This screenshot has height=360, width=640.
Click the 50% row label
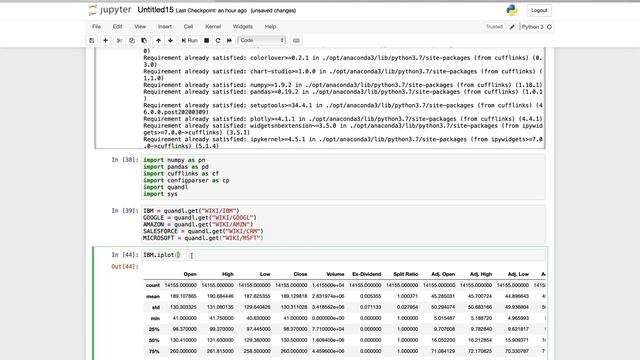154,340
